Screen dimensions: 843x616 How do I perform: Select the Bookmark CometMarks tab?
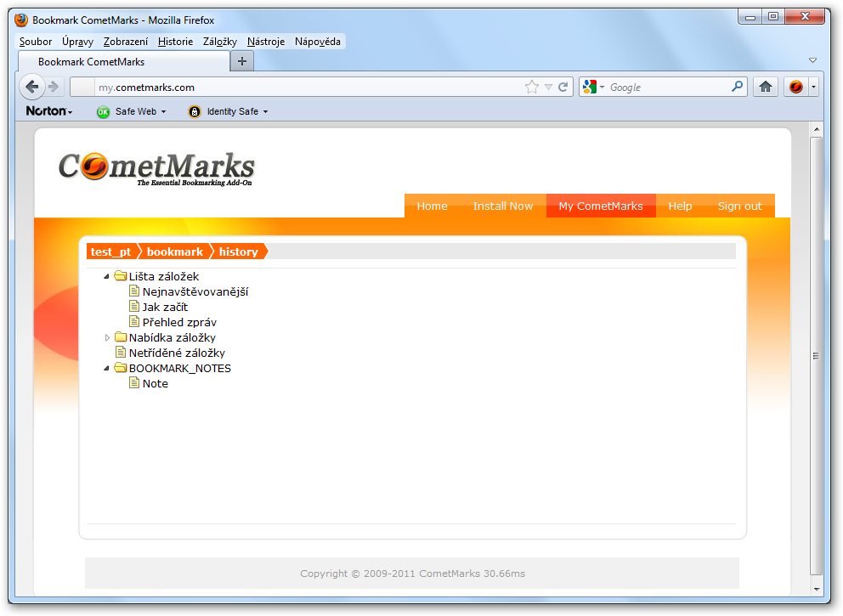[x=124, y=62]
